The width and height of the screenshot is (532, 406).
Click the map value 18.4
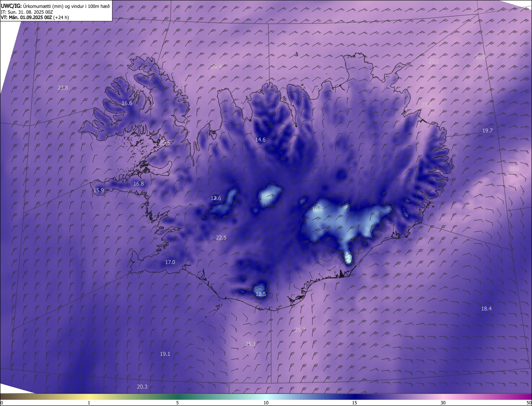[486, 308]
